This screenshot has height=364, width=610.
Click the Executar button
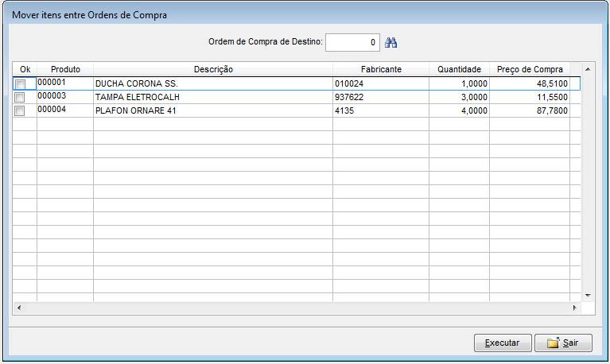pos(503,343)
